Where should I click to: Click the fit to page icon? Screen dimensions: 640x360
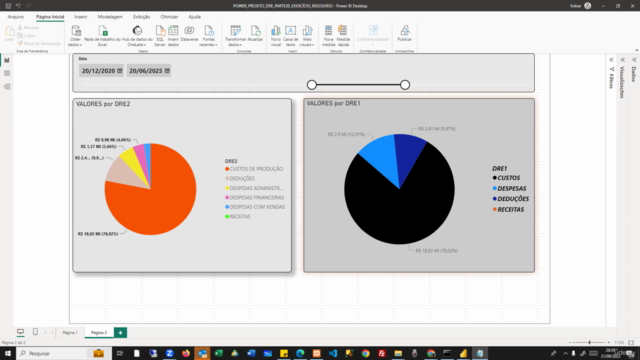631,342
